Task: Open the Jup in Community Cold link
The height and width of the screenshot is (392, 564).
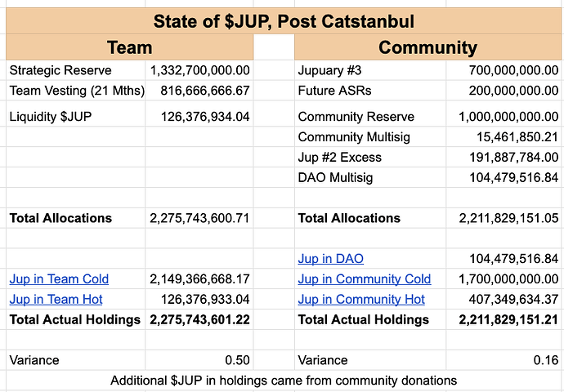Action: coord(365,278)
